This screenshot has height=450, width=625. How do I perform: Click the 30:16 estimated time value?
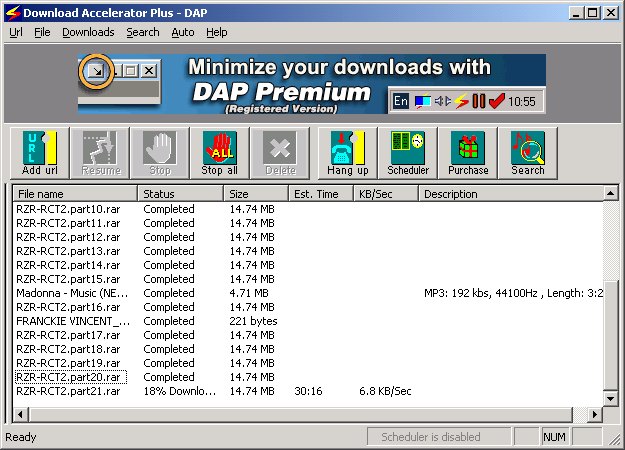coord(308,391)
